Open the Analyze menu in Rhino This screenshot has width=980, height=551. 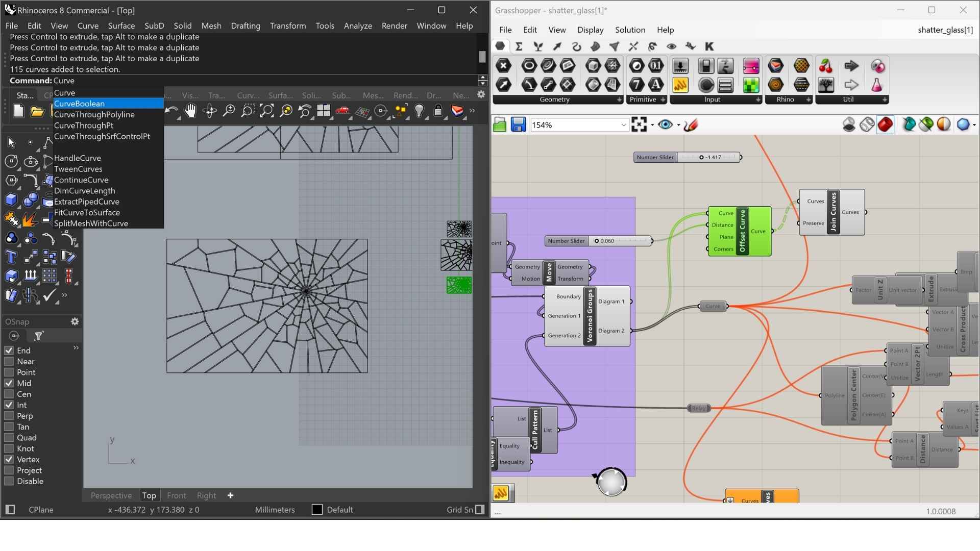(358, 26)
